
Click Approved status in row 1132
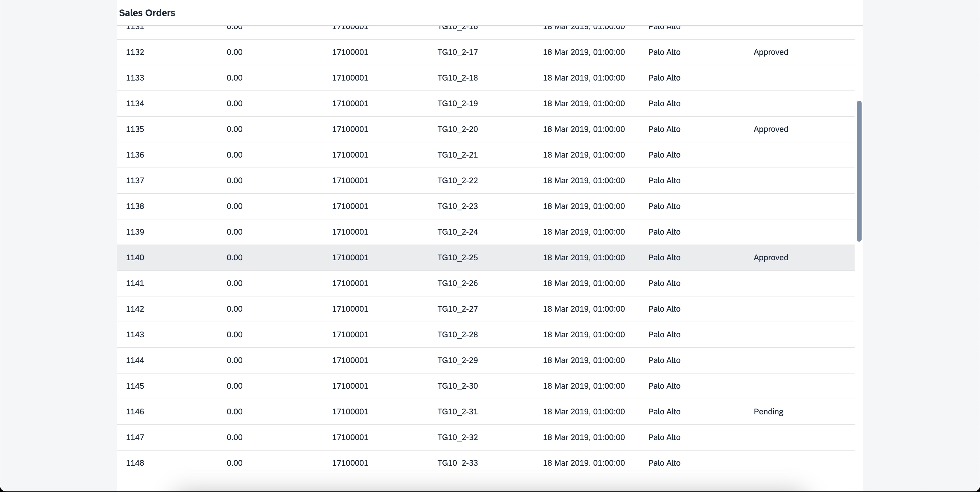point(771,52)
